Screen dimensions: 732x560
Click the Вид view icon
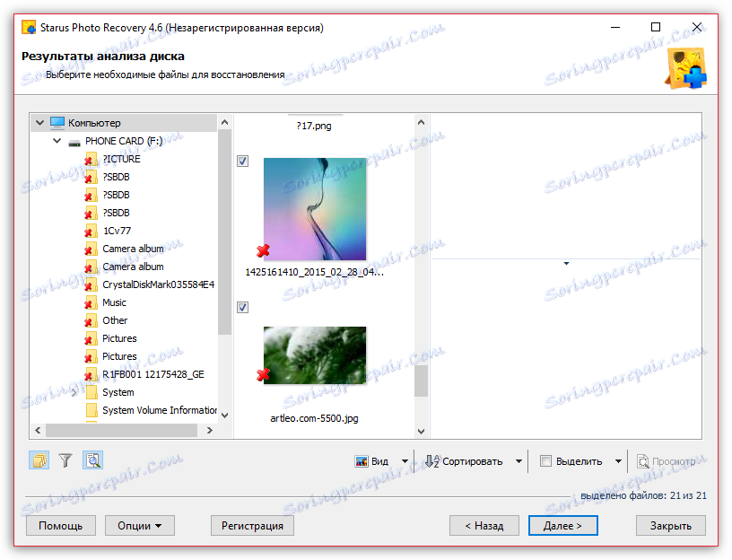[362, 461]
